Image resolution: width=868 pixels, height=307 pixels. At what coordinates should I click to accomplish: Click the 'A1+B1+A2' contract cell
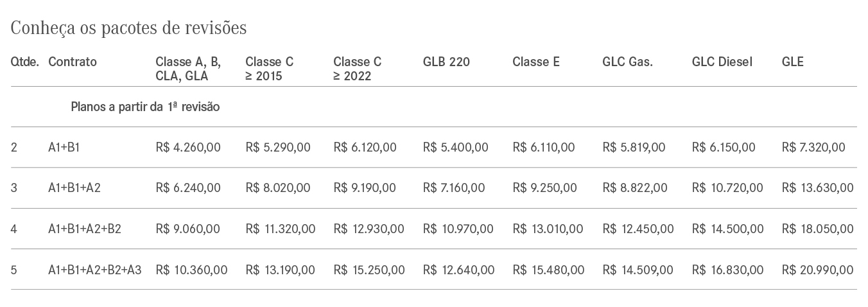pyautogui.click(x=74, y=188)
